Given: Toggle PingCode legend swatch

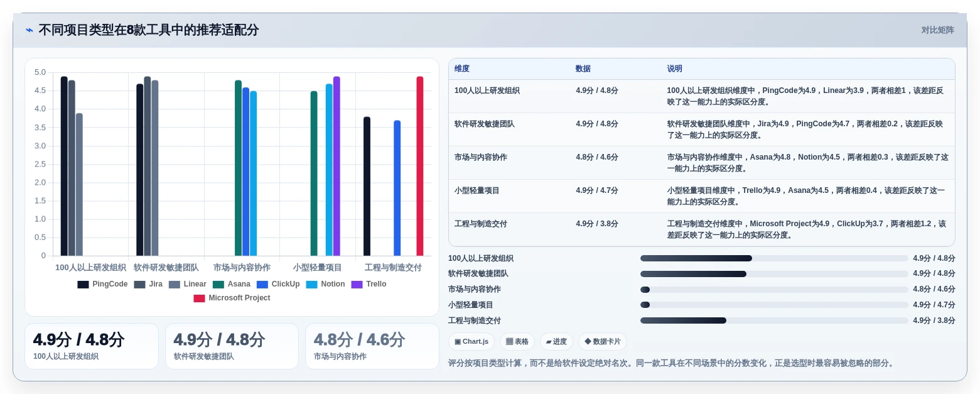Looking at the screenshot, I should (83, 284).
